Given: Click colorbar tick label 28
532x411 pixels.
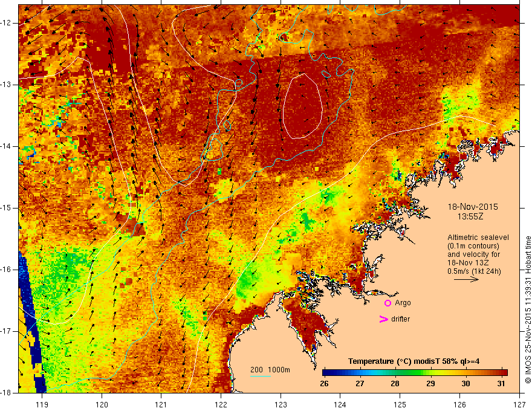Looking at the screenshot, I should tap(395, 384).
